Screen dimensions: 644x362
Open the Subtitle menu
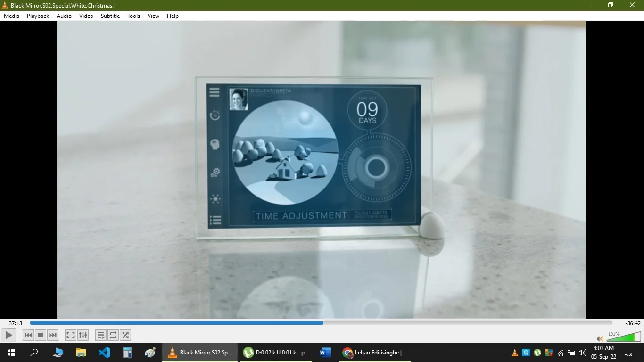coord(110,16)
